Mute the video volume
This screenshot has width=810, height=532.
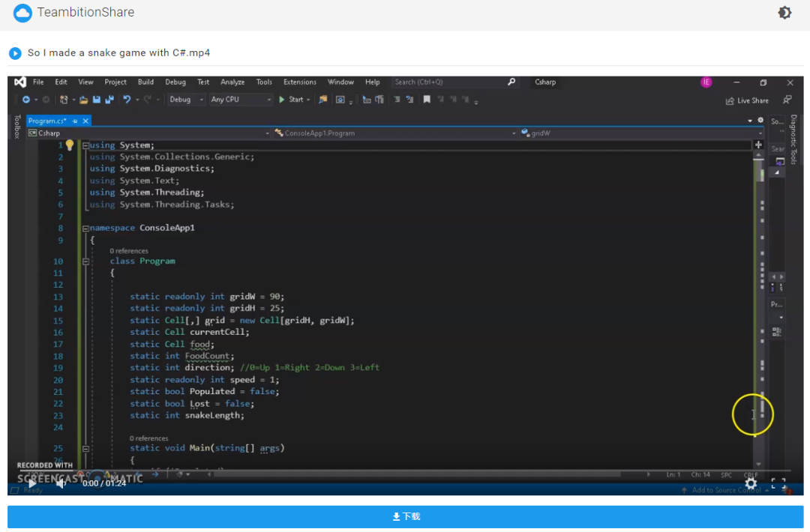click(61, 483)
